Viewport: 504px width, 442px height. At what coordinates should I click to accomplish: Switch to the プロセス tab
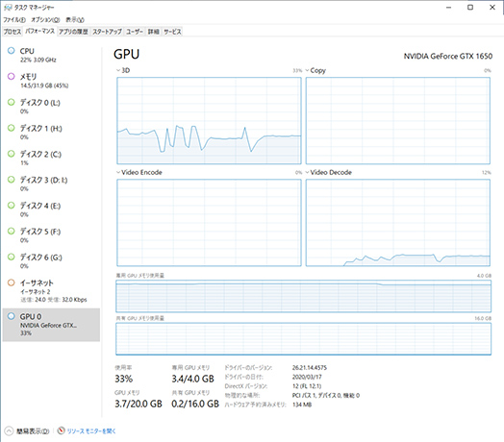point(13,32)
